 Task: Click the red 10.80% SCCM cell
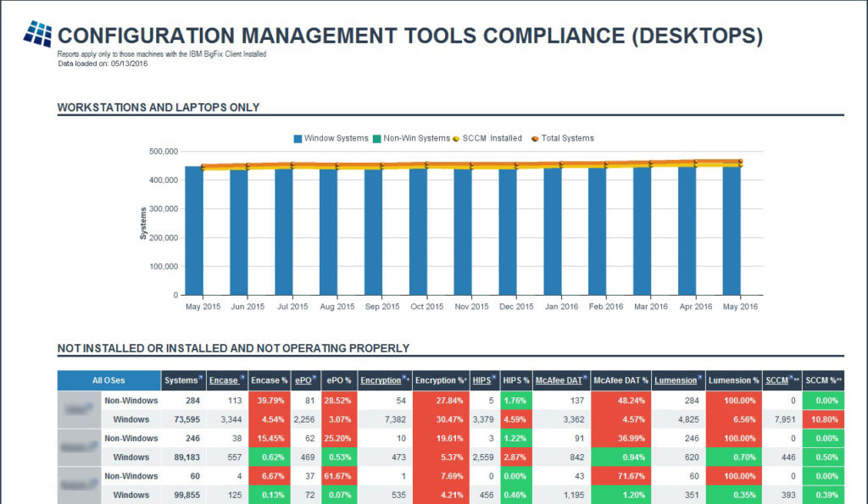click(x=823, y=419)
